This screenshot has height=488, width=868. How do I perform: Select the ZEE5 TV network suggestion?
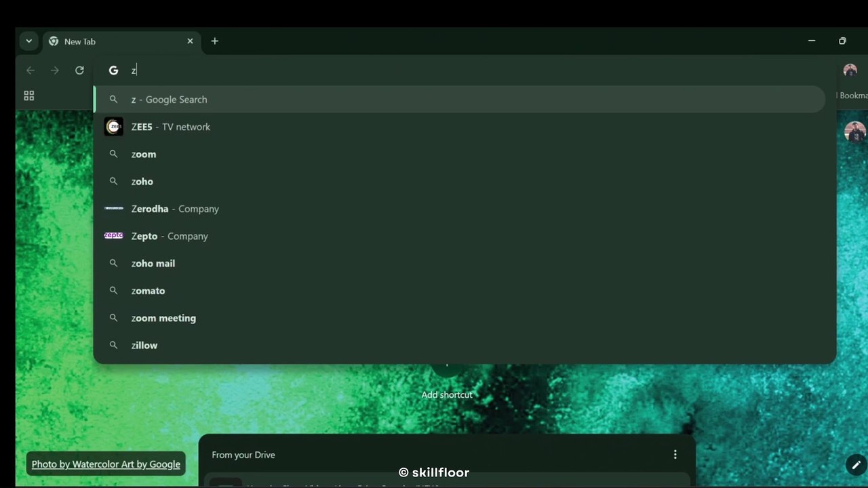coord(171,127)
